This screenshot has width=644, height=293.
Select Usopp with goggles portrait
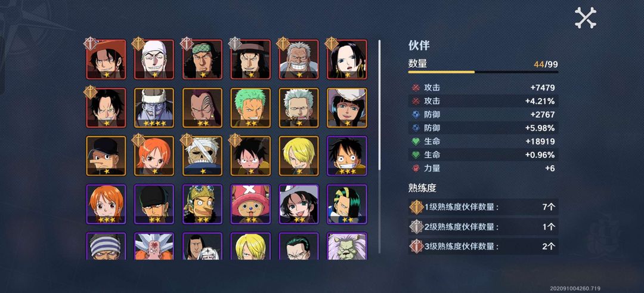click(x=203, y=204)
